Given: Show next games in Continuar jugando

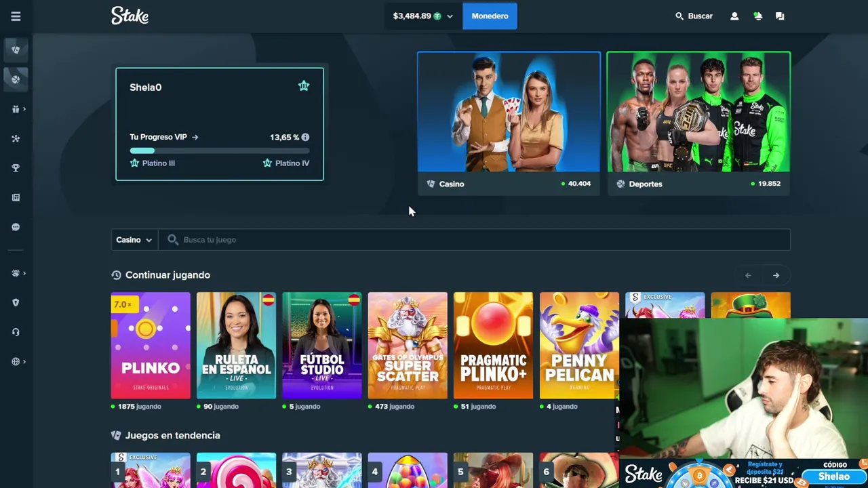Looking at the screenshot, I should click(x=776, y=275).
